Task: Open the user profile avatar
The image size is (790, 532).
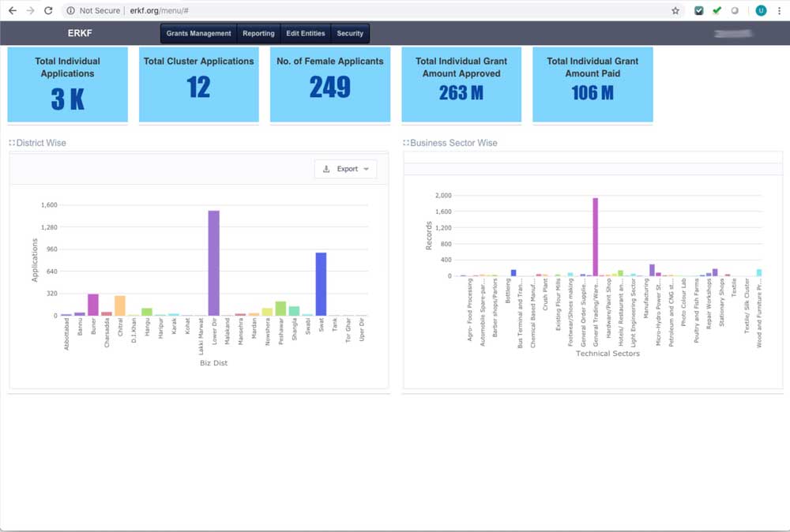Action: click(761, 10)
